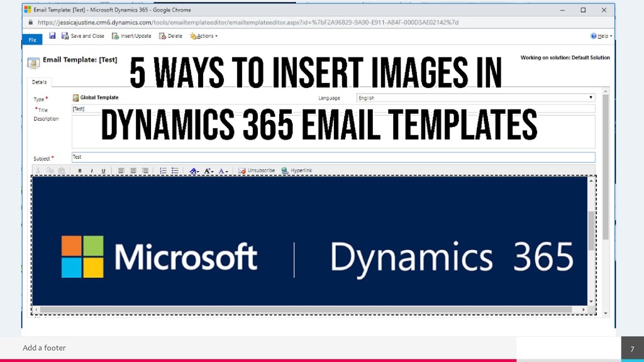Viewport: 644px width, 362px height.
Task: Click the padlock site security icon
Action: [30, 22]
